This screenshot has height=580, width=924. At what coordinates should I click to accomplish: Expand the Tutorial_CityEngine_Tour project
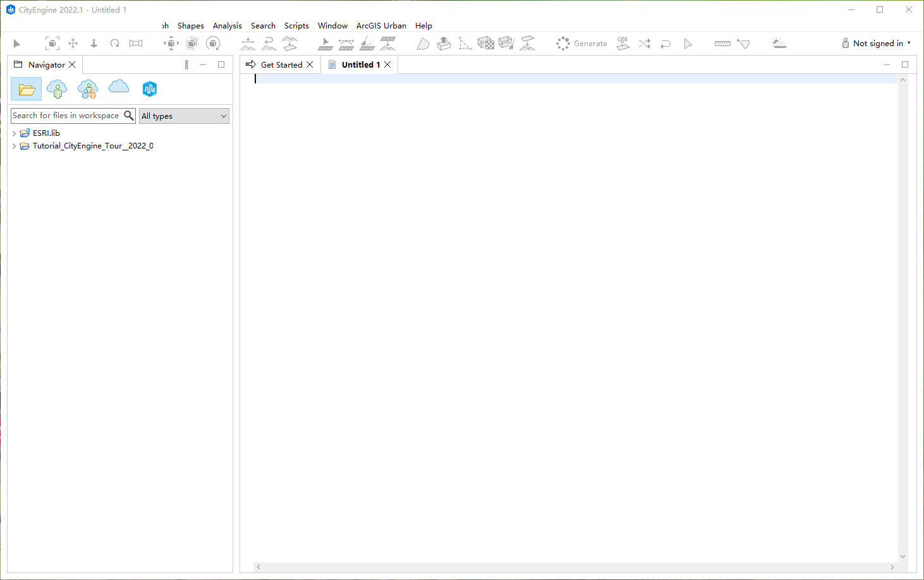15,146
